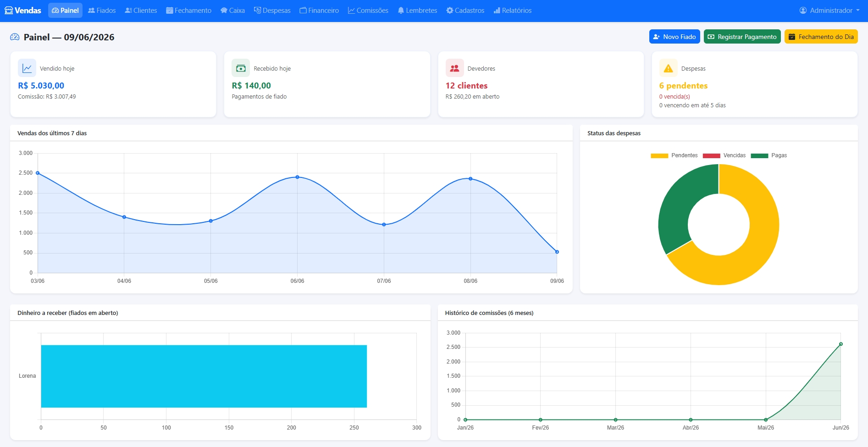Click Comissão: R$ 3.007,49 text
868x447 pixels.
pos(47,97)
